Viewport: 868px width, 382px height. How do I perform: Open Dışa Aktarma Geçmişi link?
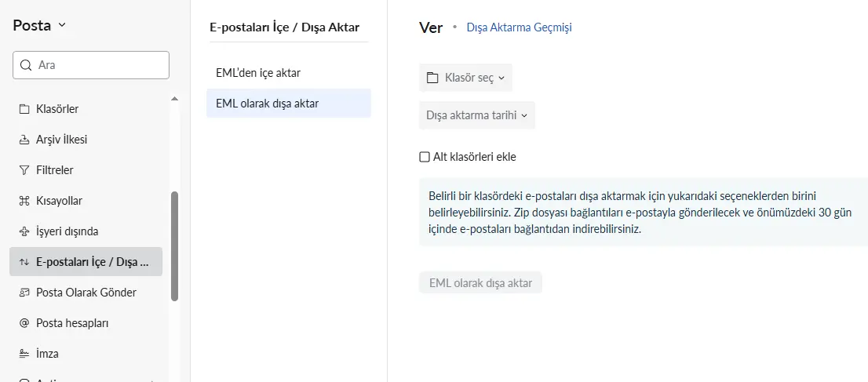click(520, 27)
